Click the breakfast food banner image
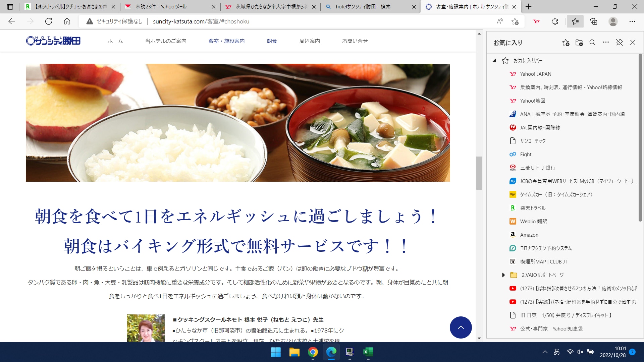 [238, 123]
